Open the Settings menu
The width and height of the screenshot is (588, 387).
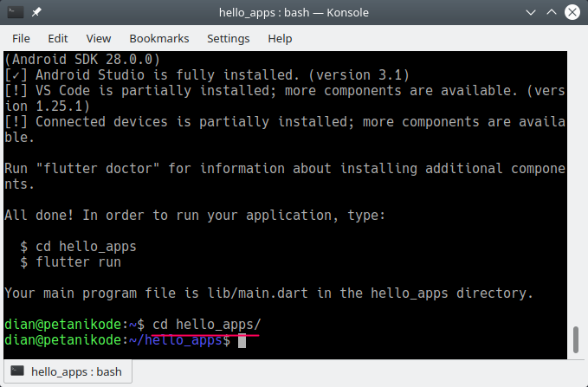click(x=228, y=38)
